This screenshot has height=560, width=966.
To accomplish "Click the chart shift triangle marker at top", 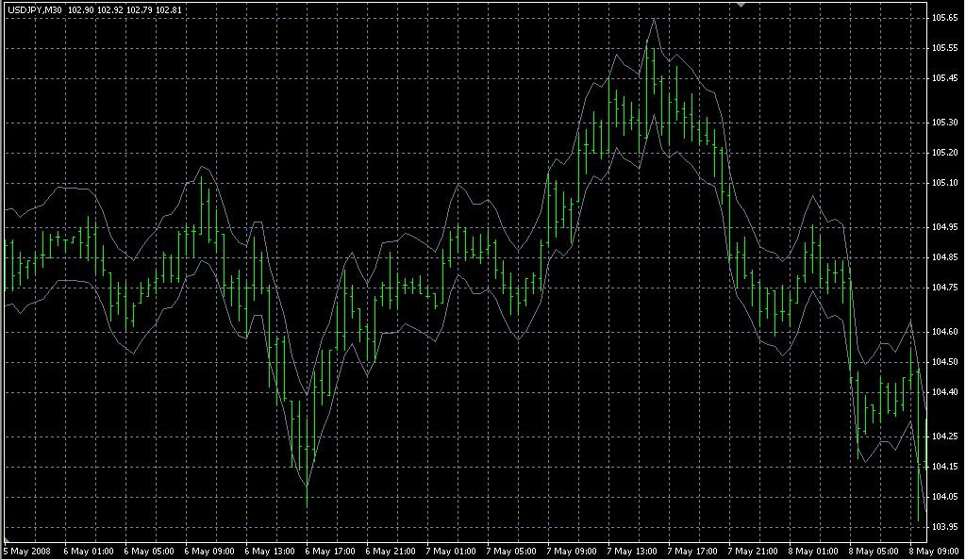I will pos(742,5).
